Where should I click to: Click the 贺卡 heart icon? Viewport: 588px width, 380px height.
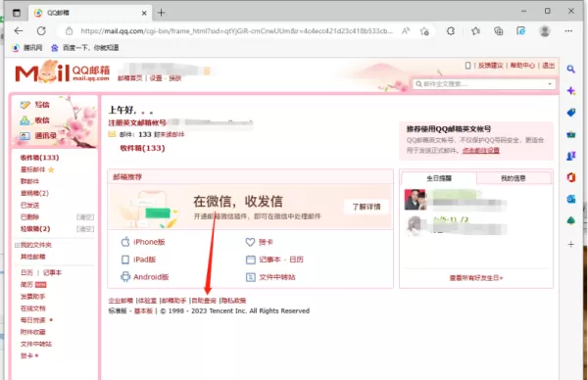pos(250,242)
